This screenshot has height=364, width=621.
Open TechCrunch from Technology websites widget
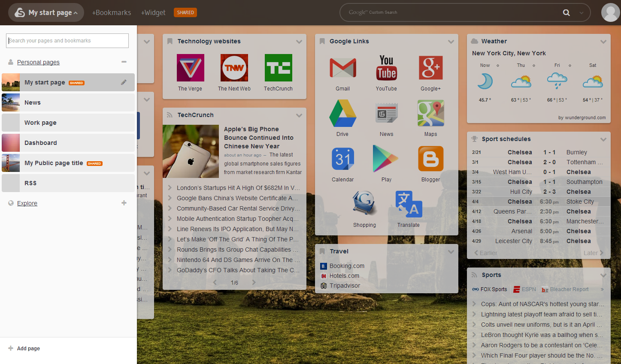[278, 68]
